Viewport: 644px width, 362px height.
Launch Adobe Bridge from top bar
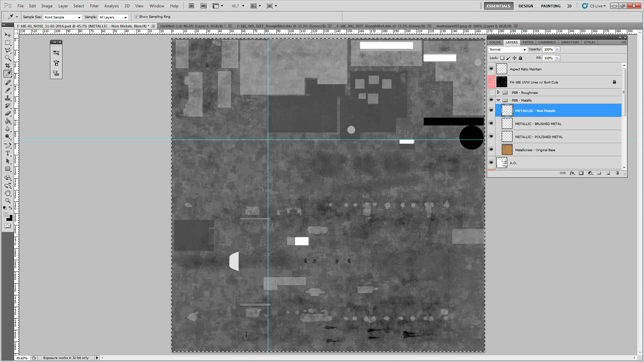pyautogui.click(x=192, y=6)
